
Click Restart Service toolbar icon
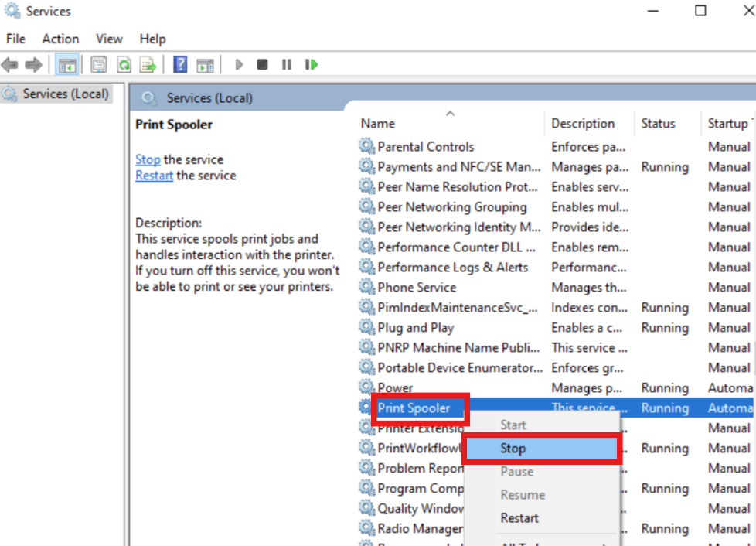coord(312,65)
